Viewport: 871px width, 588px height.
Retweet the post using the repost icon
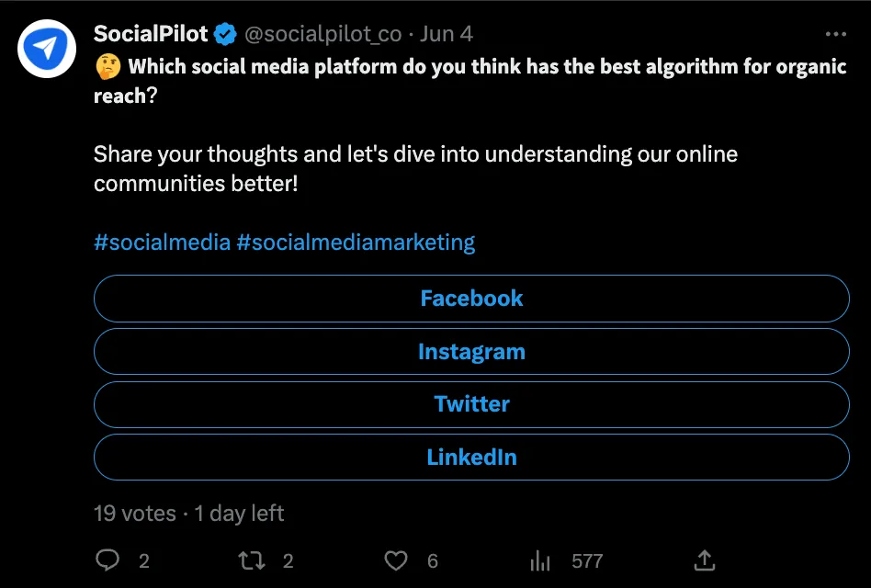tap(252, 560)
